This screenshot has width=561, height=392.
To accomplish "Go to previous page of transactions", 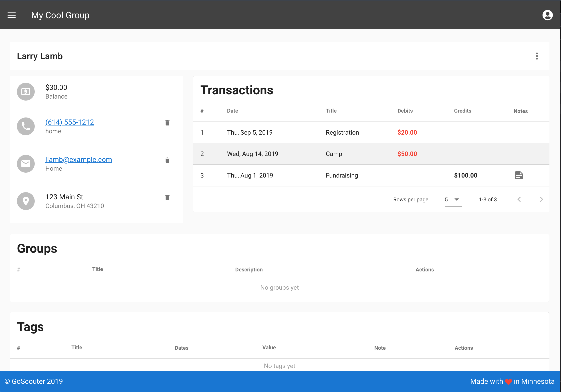I will (x=519, y=199).
